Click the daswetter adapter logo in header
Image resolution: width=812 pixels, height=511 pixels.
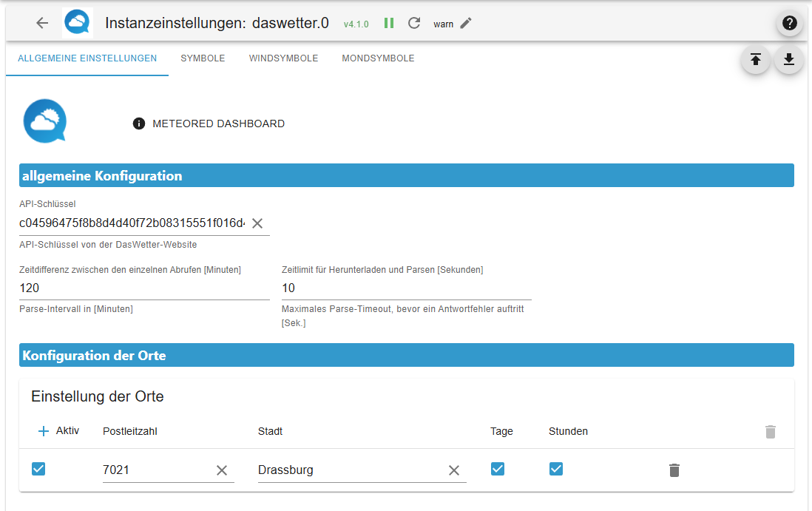(x=78, y=23)
